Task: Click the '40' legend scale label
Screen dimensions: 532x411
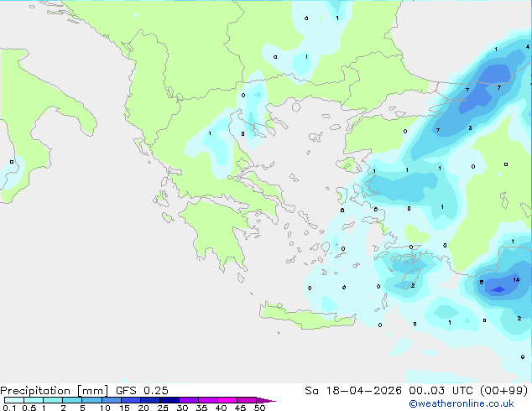Action: [x=221, y=408]
